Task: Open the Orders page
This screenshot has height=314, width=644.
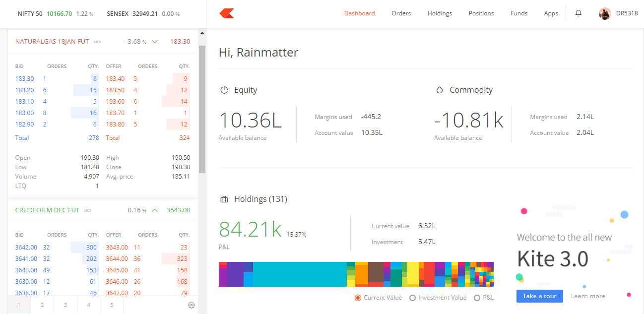Action: point(401,13)
